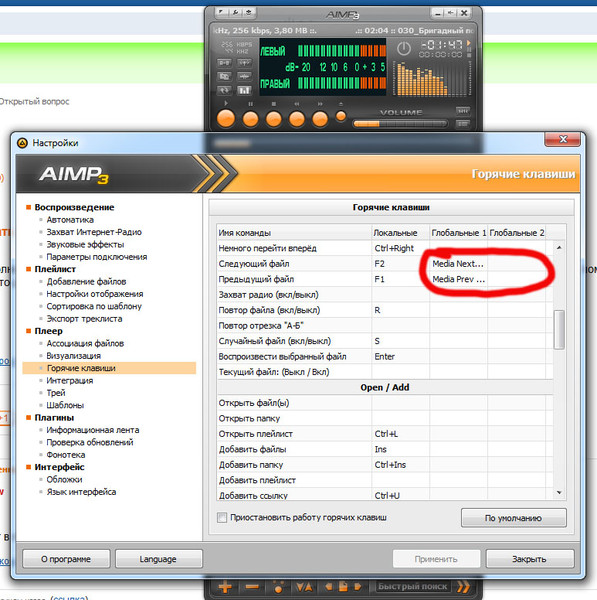
Task: Click the Быстрый поиск search field
Action: [x=413, y=587]
